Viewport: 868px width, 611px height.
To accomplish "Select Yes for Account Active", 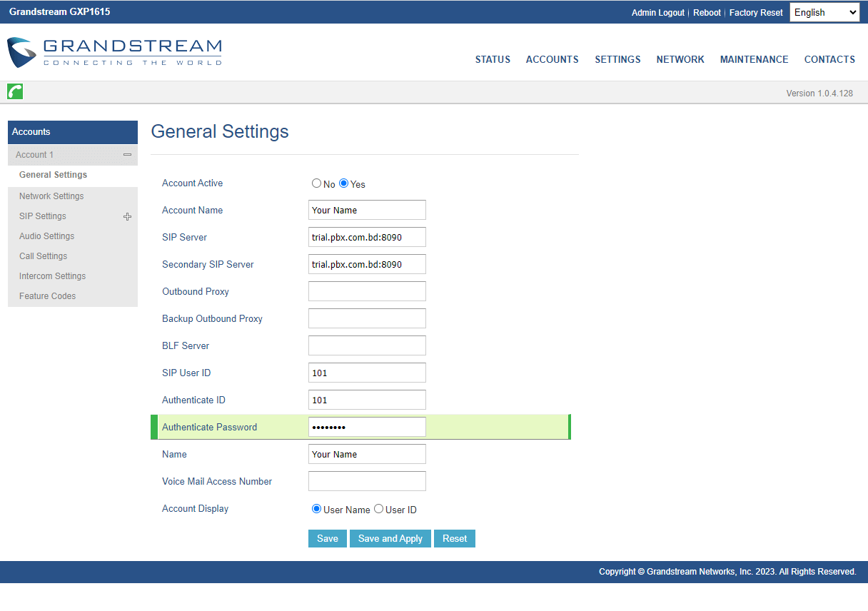I will click(x=343, y=183).
